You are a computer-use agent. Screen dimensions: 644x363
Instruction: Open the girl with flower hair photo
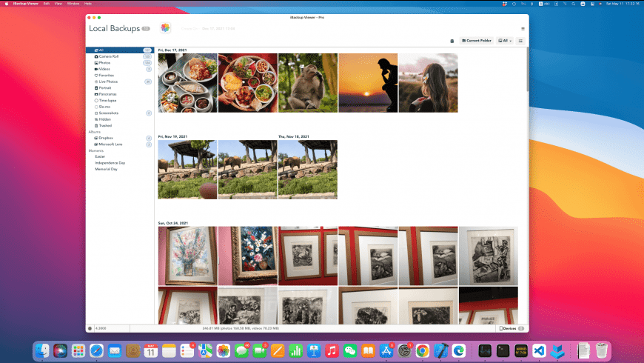(428, 83)
